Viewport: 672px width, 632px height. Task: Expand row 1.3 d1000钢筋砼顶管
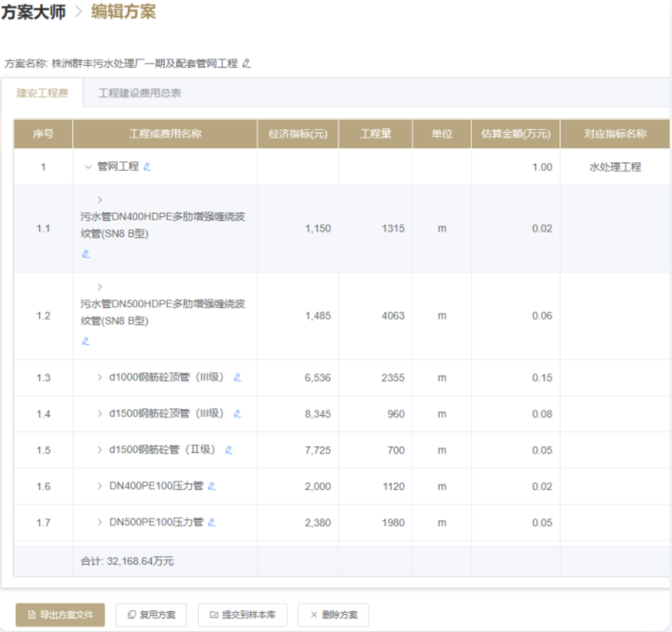[99, 377]
